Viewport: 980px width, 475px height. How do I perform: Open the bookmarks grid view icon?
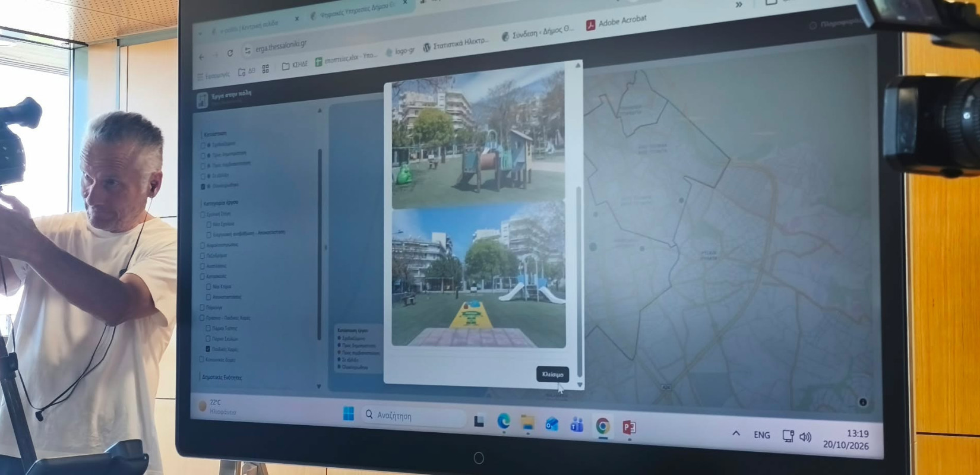(x=265, y=69)
